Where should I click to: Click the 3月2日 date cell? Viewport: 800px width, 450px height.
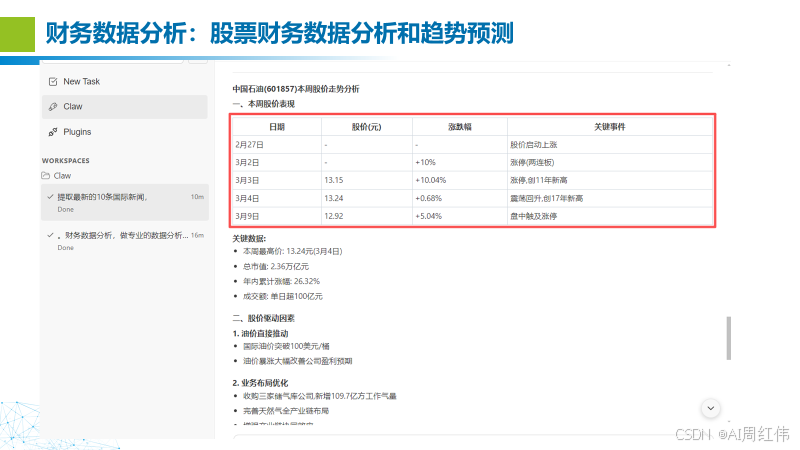tap(277, 163)
